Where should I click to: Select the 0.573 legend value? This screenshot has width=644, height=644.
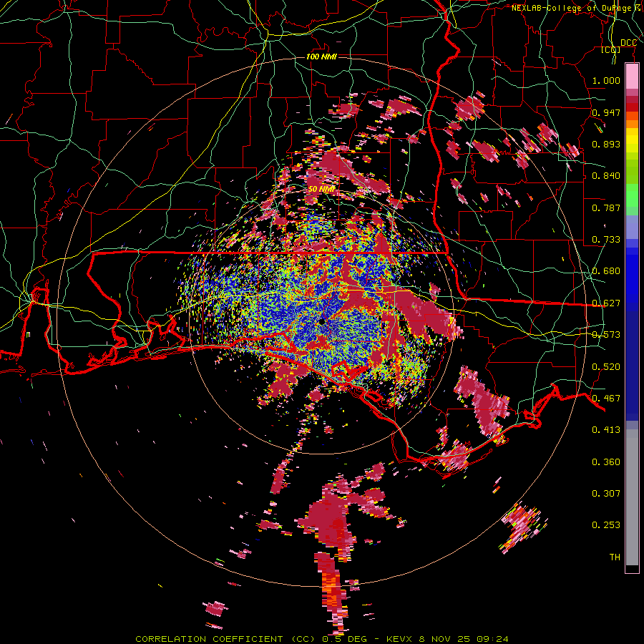606,335
